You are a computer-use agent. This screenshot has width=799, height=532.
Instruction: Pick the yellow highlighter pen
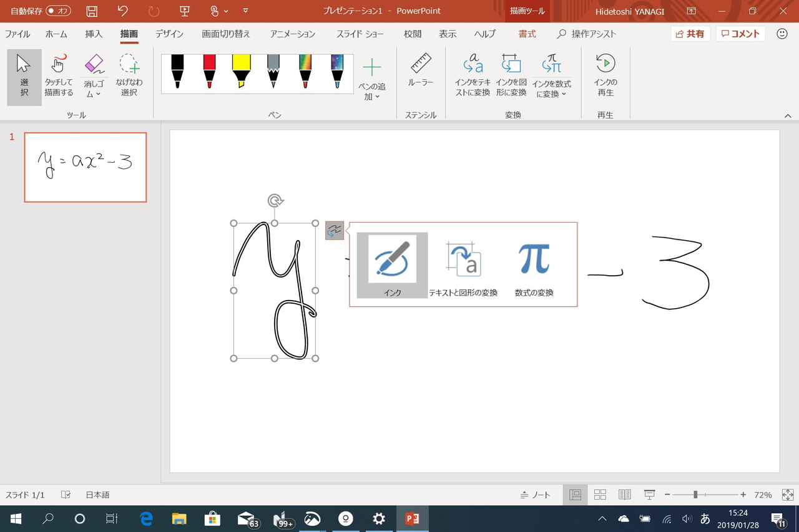(x=241, y=72)
